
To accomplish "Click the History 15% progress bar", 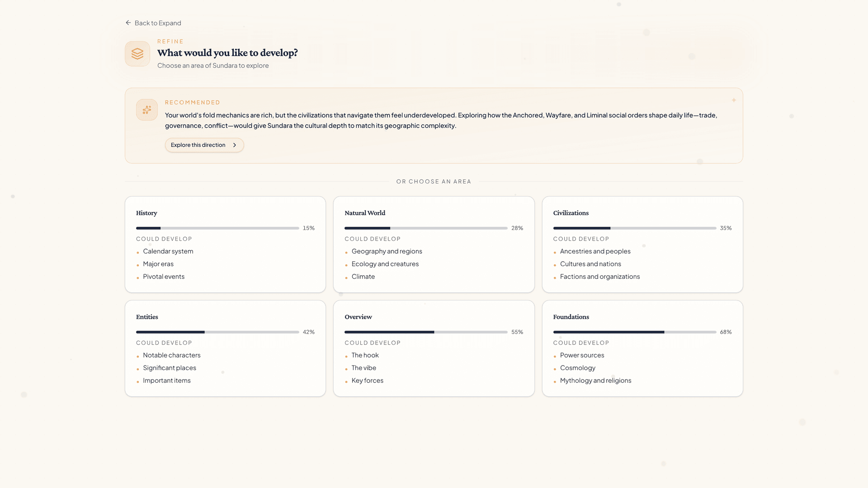I will tap(217, 228).
